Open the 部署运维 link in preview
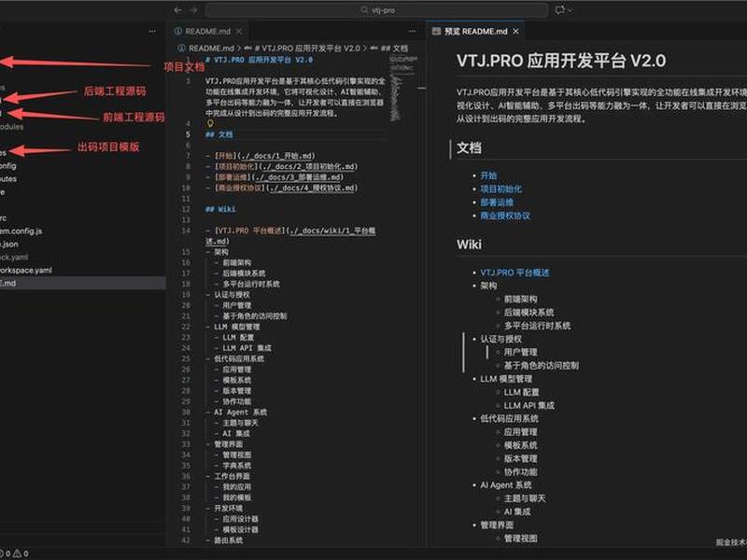The image size is (747, 560). point(497,202)
